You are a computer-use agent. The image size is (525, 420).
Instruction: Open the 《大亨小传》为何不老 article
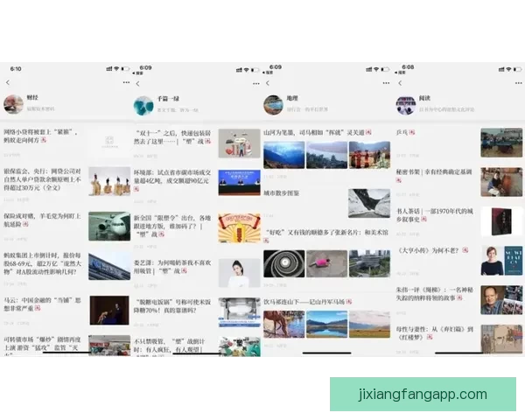[432, 250]
